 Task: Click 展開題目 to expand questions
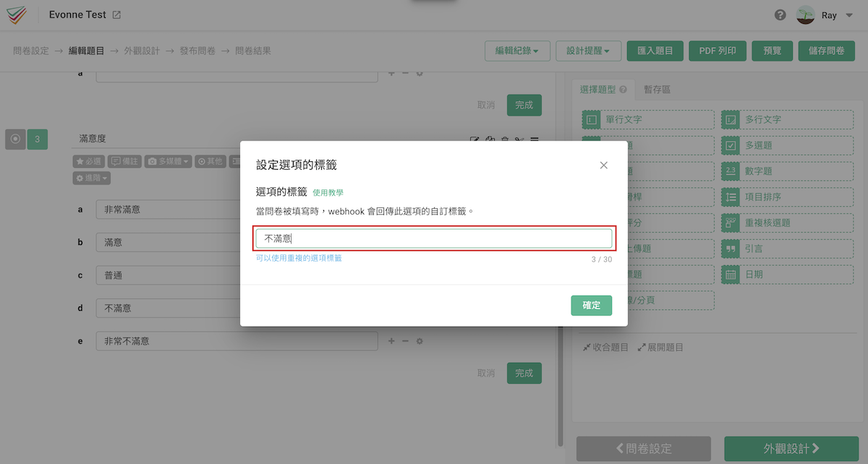[660, 347]
